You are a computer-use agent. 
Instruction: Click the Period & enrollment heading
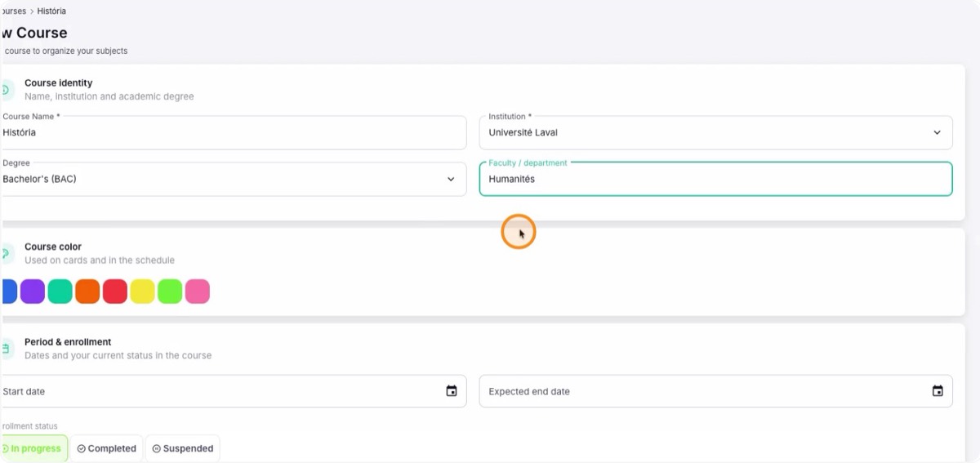(x=68, y=342)
